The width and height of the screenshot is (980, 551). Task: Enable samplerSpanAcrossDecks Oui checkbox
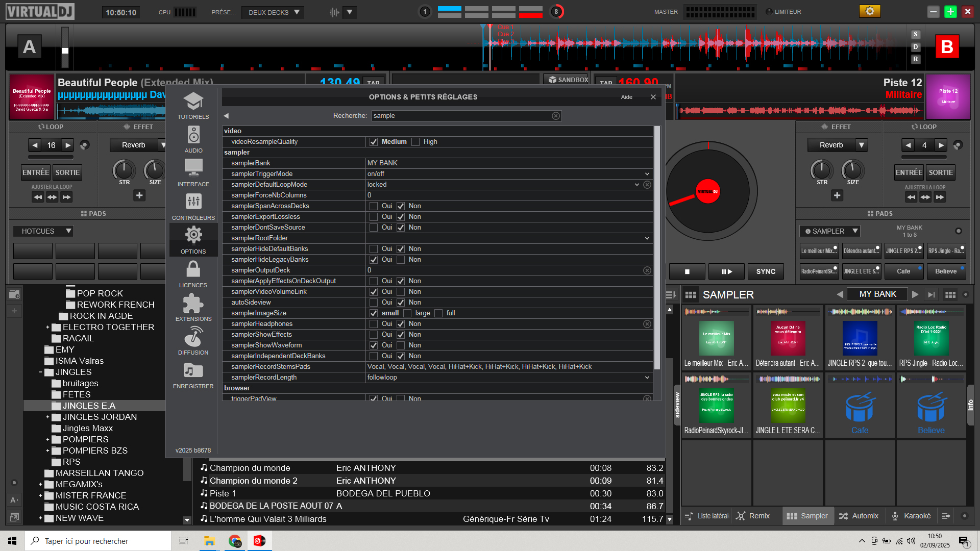374,206
